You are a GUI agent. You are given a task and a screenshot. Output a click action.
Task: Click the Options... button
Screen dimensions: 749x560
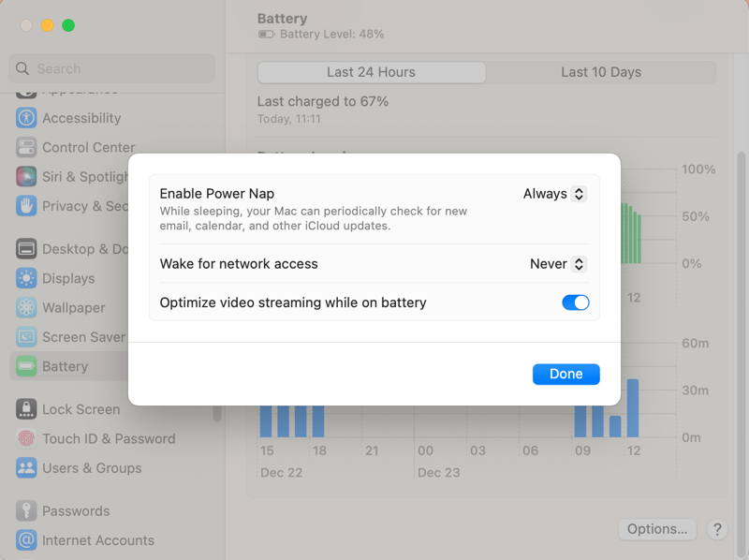point(657,529)
